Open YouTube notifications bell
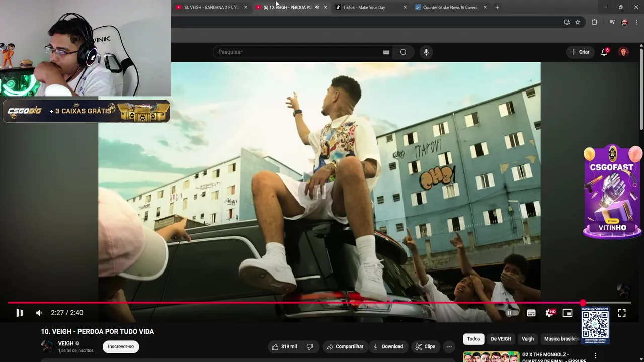Image resolution: width=644 pixels, height=362 pixels. click(604, 52)
